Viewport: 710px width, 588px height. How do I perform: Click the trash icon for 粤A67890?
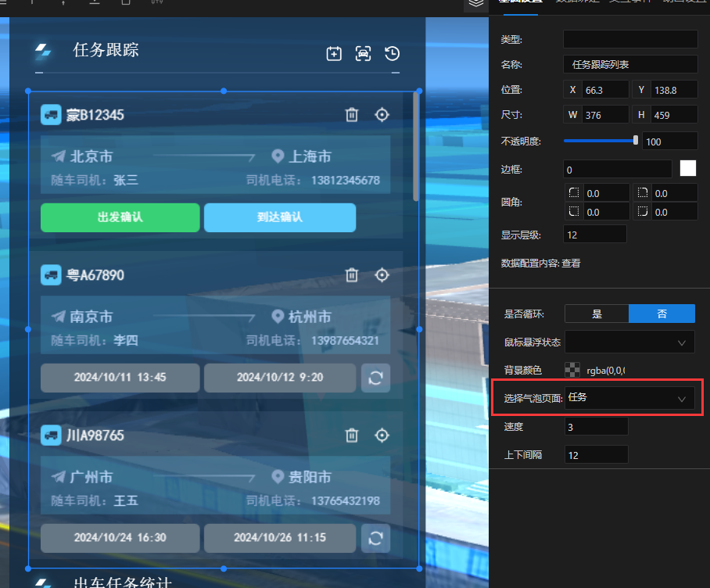tap(352, 275)
